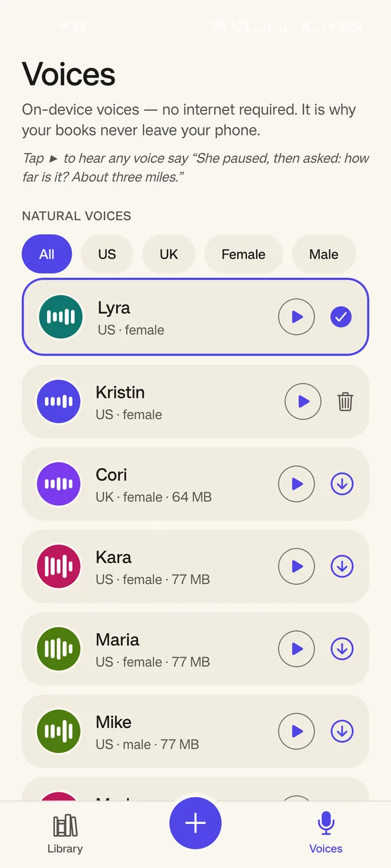Filter voices by UK
Viewport: 391px width, 868px height.
point(169,254)
